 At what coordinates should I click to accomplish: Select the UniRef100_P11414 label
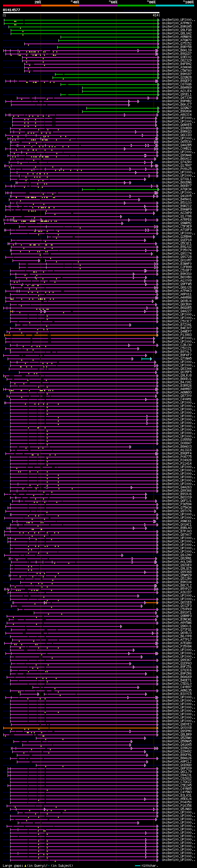point(177,464)
